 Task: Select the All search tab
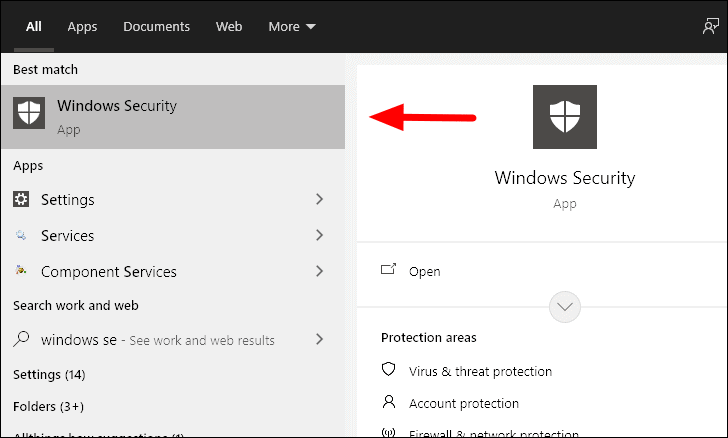pyautogui.click(x=33, y=26)
